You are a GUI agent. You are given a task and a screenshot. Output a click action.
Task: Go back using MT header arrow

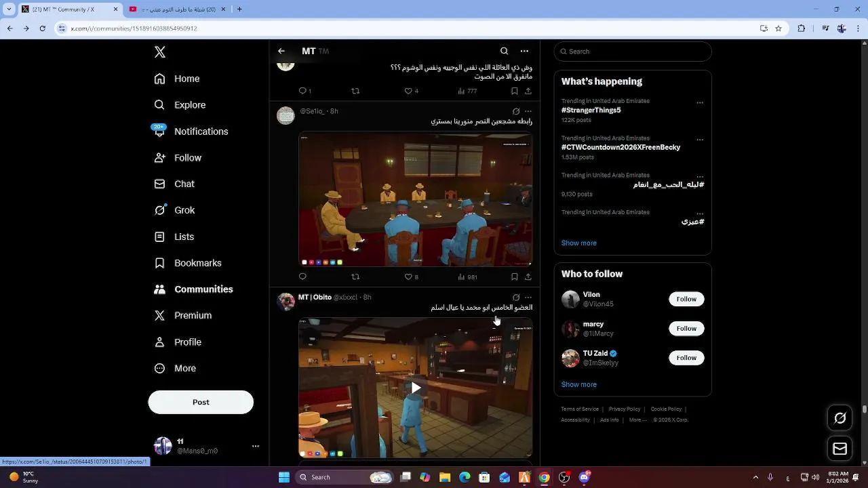pos(281,51)
